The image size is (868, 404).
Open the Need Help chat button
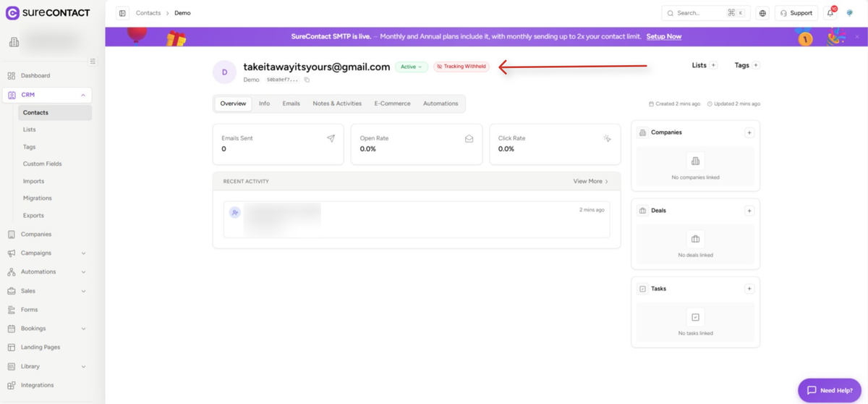829,390
